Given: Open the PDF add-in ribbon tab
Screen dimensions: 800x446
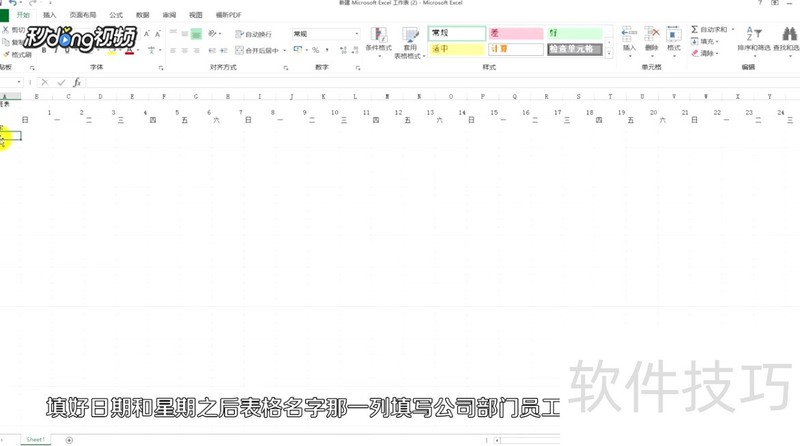Looking at the screenshot, I should coord(228,15).
